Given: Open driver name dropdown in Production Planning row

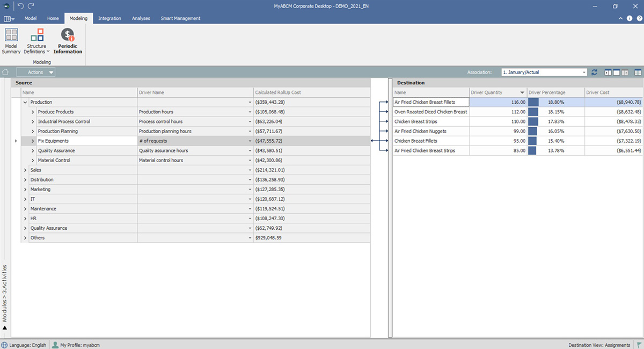Looking at the screenshot, I should 250,131.
